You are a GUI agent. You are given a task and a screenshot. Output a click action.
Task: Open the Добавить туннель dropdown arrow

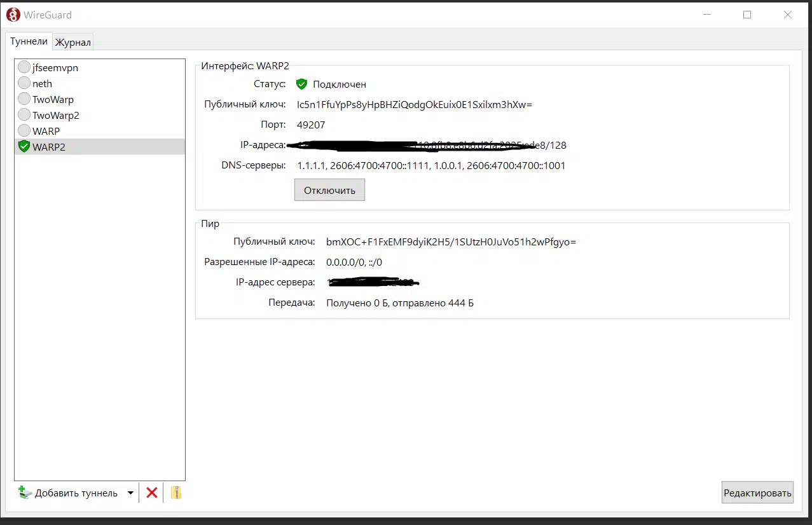[x=130, y=493]
